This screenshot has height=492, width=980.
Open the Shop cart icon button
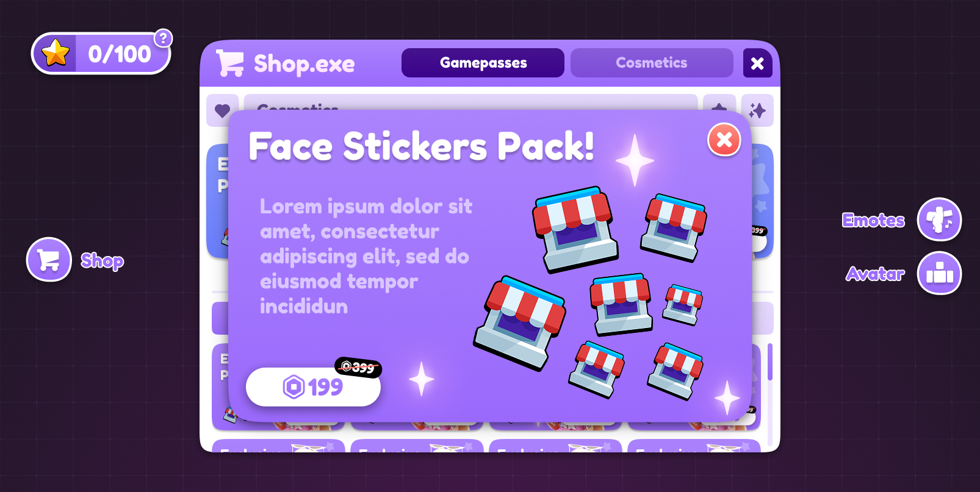(x=49, y=260)
